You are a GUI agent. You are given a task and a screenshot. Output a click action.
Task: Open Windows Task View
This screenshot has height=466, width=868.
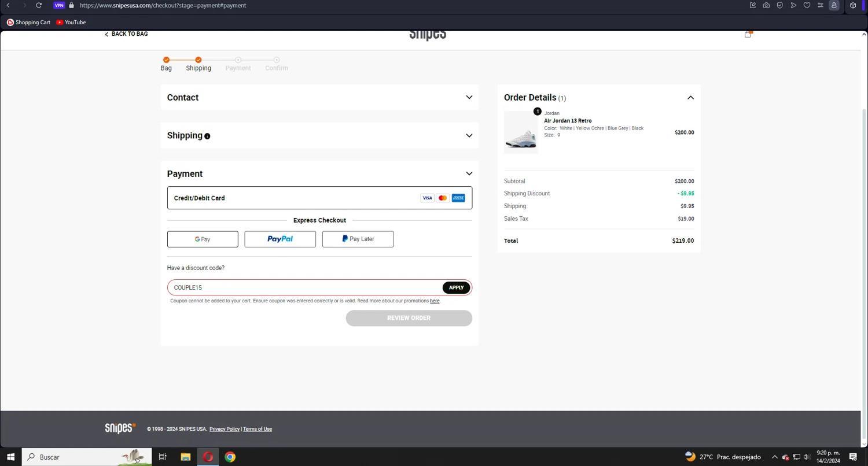(x=163, y=457)
